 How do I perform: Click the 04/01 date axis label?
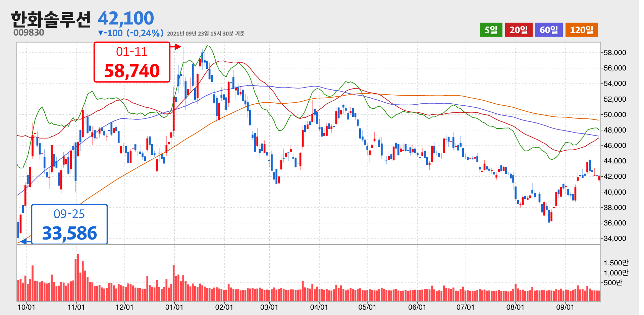click(319, 307)
